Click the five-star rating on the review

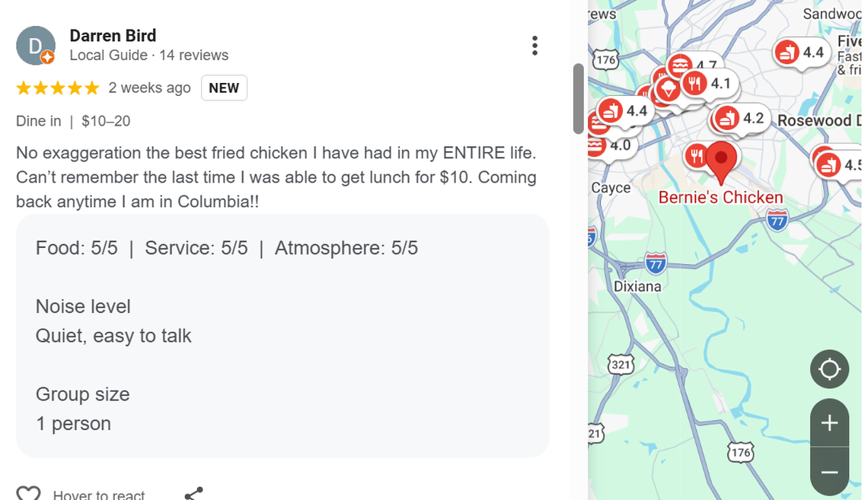point(57,88)
